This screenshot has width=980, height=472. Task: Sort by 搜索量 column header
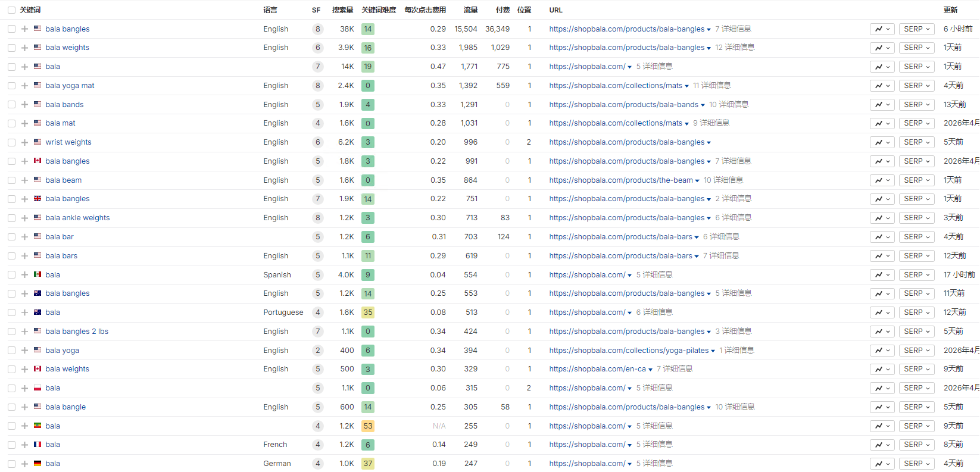(343, 10)
